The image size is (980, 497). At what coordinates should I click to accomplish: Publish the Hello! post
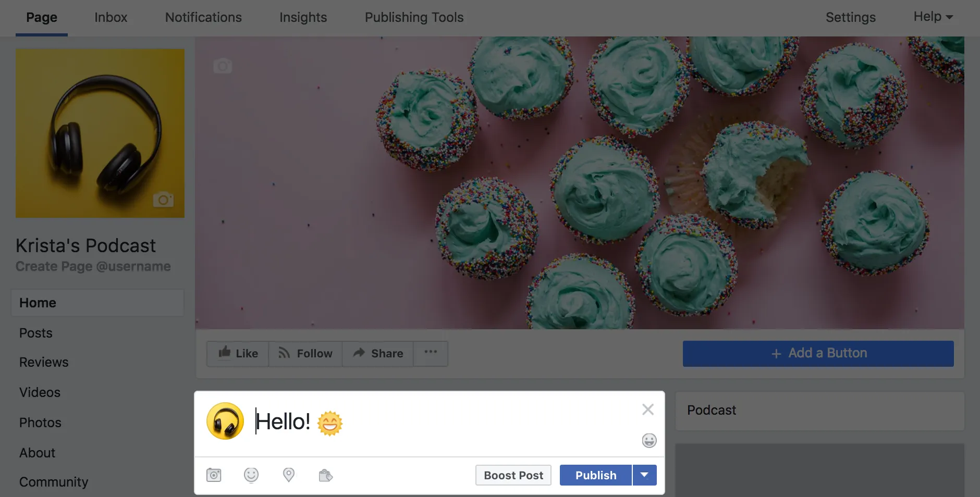tap(596, 475)
